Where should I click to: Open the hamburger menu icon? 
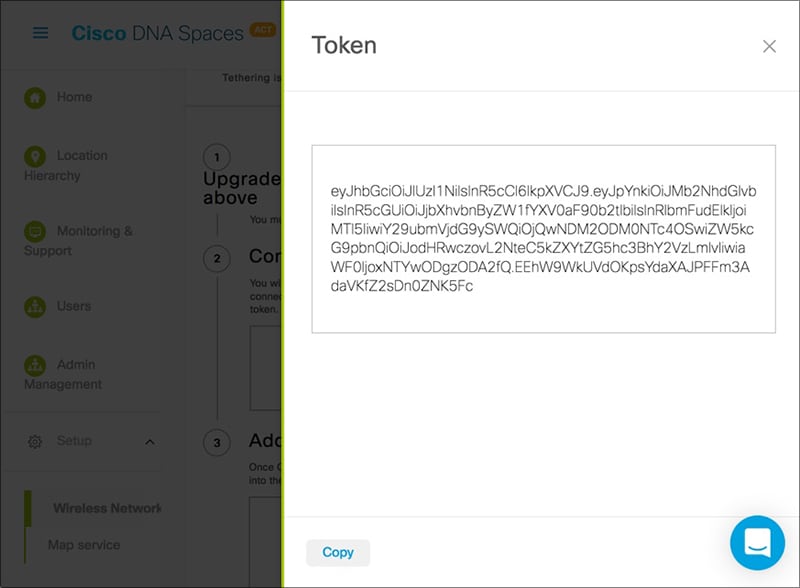40,33
